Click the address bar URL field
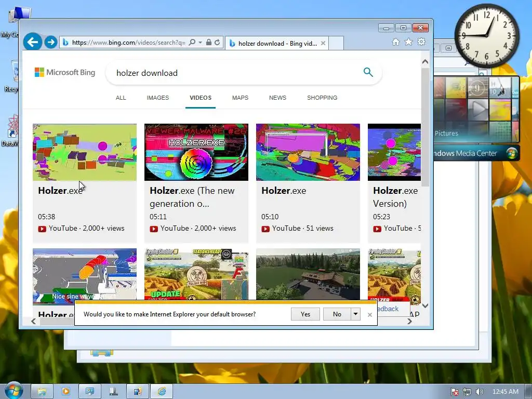532x399 pixels. pos(128,43)
